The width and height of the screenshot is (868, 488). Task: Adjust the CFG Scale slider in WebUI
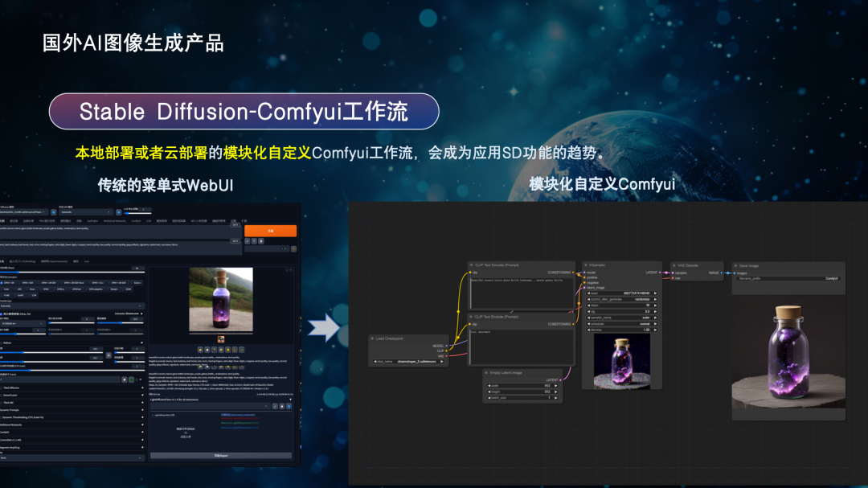pyautogui.click(x=72, y=370)
